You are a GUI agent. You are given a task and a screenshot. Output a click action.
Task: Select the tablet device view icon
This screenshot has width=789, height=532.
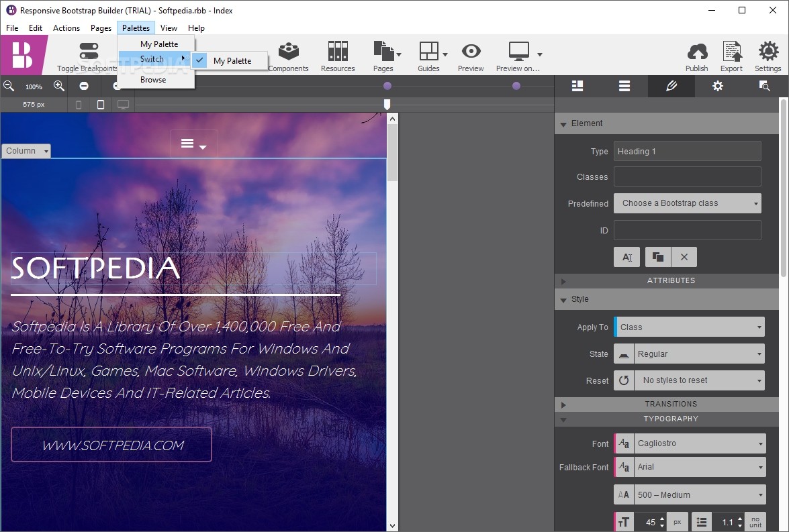101,105
